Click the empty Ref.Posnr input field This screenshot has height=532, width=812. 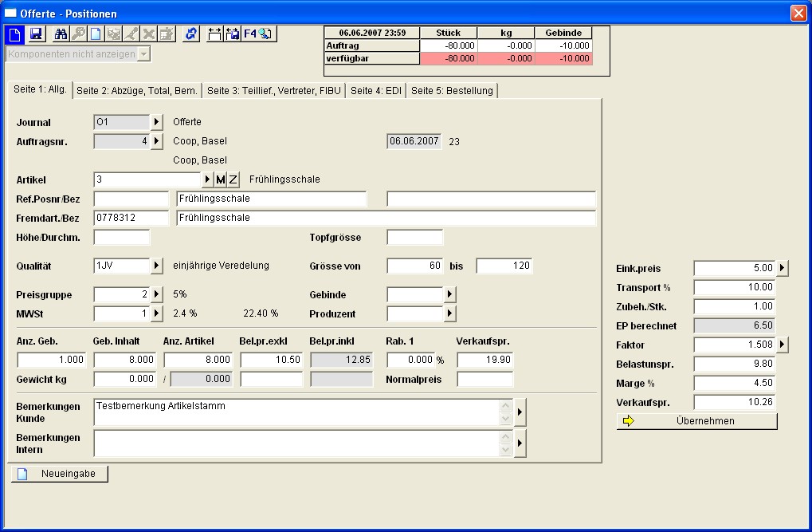(131, 199)
